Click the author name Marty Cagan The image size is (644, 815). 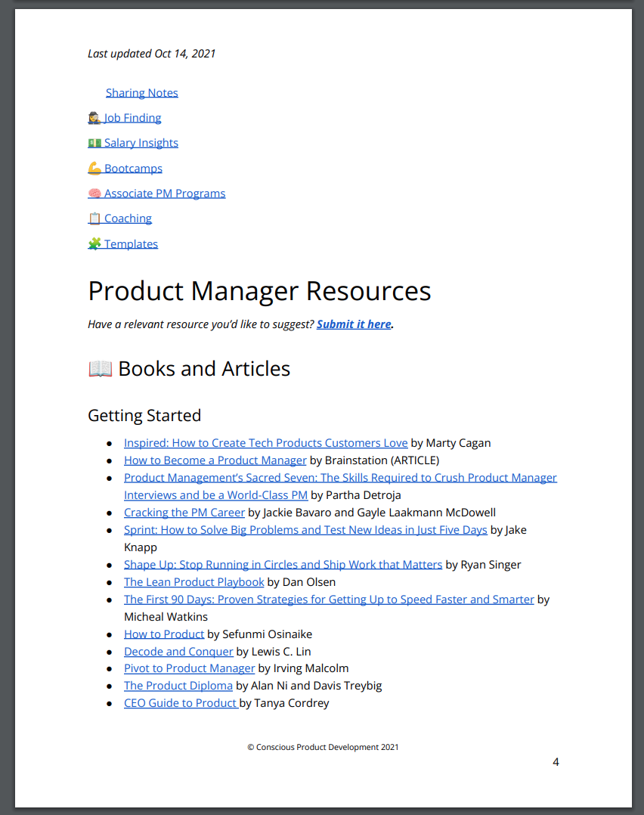pyautogui.click(x=458, y=443)
